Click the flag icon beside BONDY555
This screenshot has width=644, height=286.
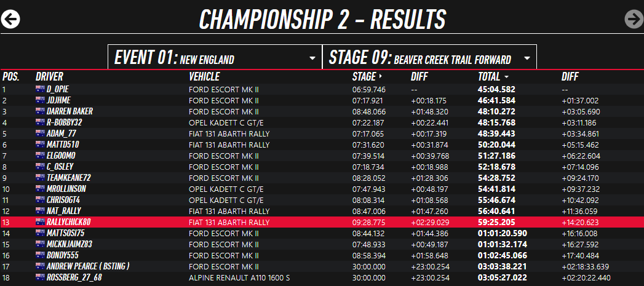pyautogui.click(x=41, y=255)
